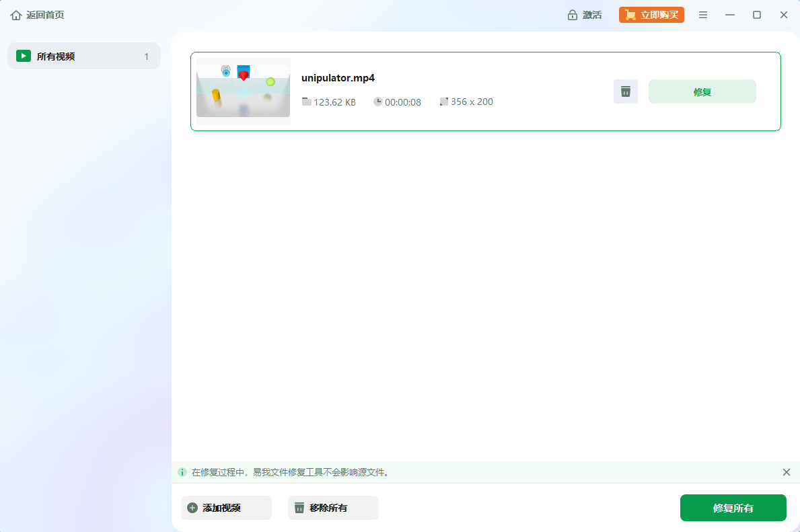Click the 添加视频 add video button
Image resolution: width=800 pixels, height=532 pixels.
(226, 508)
